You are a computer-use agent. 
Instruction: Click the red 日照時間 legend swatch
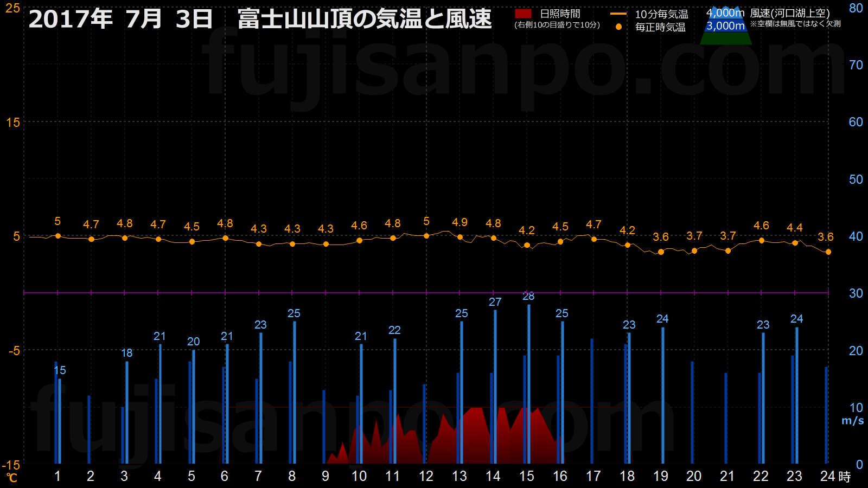point(523,14)
